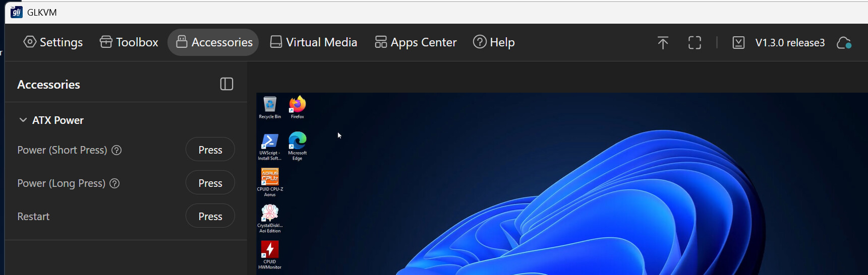This screenshot has width=868, height=275.
Task: Toggle fullscreen mode icon
Action: click(x=695, y=43)
